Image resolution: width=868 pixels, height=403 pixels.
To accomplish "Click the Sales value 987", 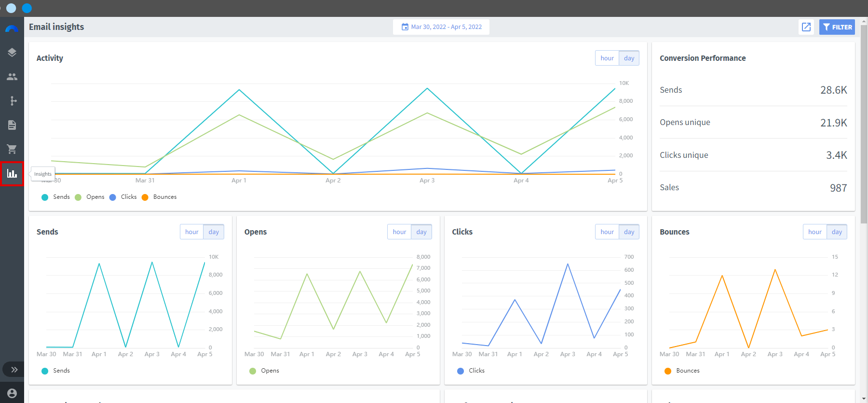I will (x=839, y=188).
